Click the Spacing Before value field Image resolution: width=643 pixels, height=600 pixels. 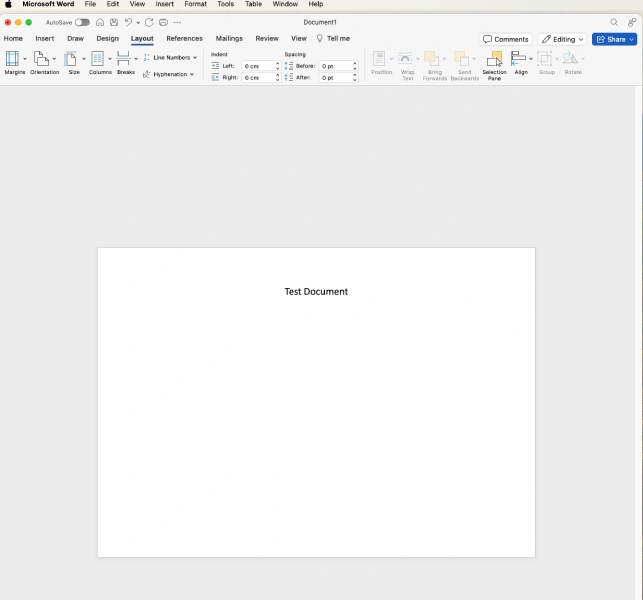(335, 66)
